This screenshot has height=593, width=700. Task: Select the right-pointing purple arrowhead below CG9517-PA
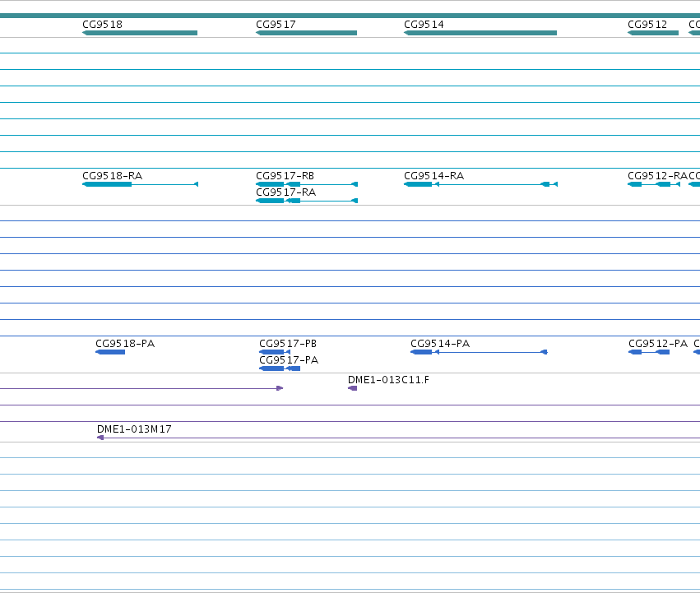click(280, 388)
